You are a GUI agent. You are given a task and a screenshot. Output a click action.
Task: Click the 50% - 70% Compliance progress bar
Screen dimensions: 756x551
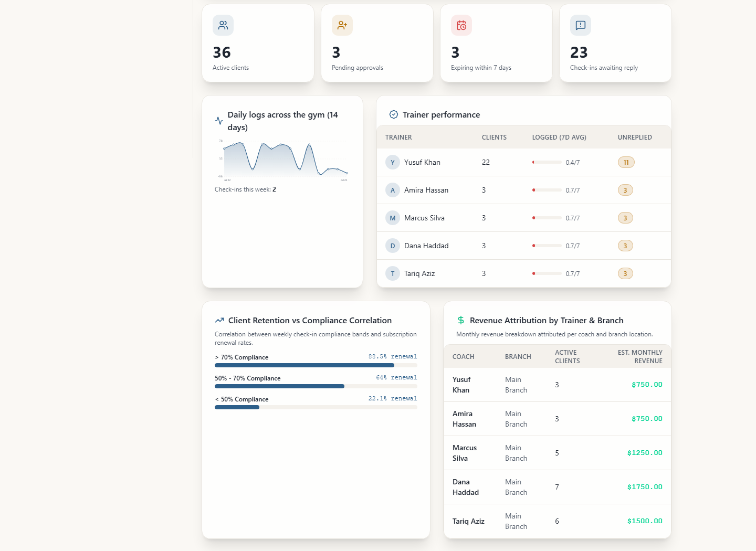click(x=316, y=386)
